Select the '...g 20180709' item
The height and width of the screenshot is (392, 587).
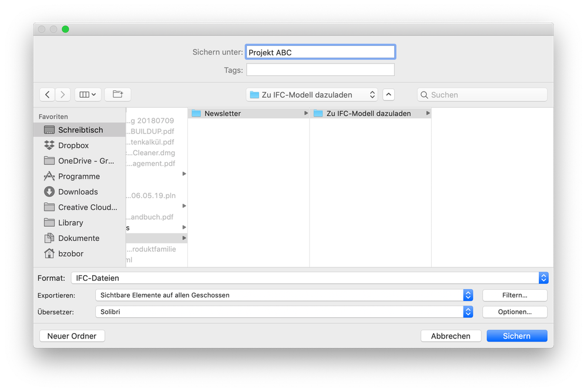tap(150, 120)
